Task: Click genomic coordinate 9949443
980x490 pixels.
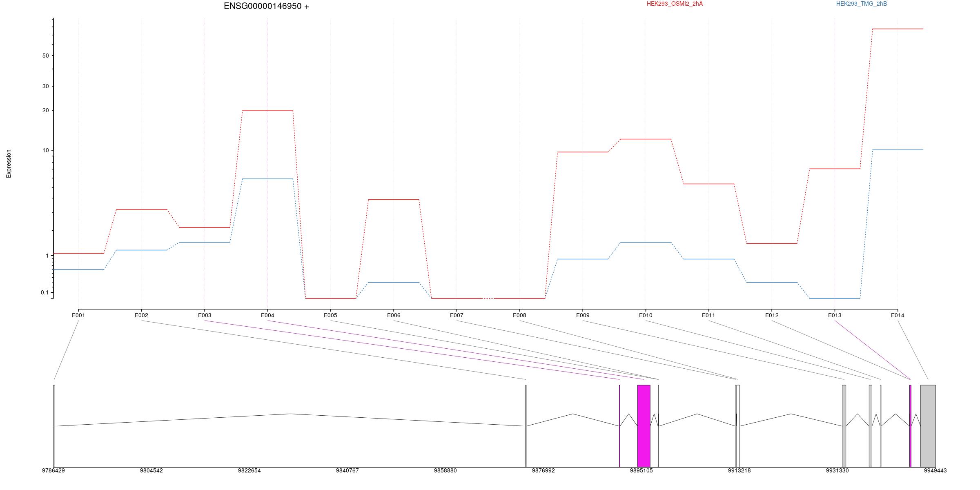Action: coord(935,470)
